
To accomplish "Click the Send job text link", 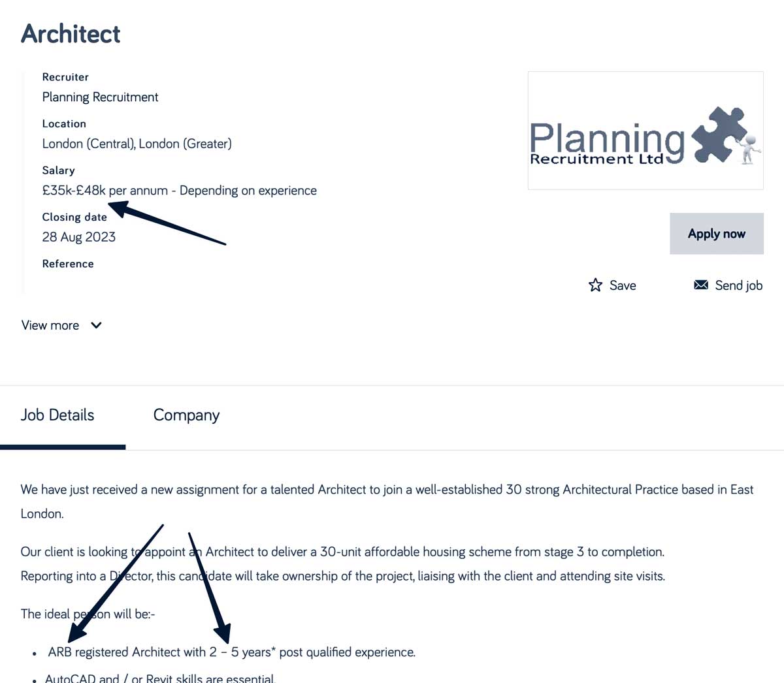I will [x=739, y=285].
